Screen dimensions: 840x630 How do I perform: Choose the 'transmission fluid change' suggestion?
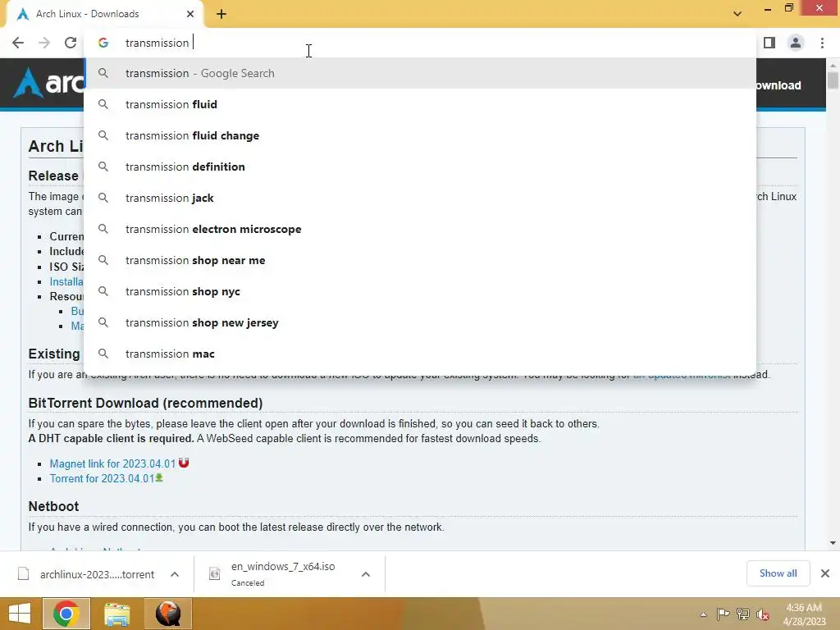(420, 135)
